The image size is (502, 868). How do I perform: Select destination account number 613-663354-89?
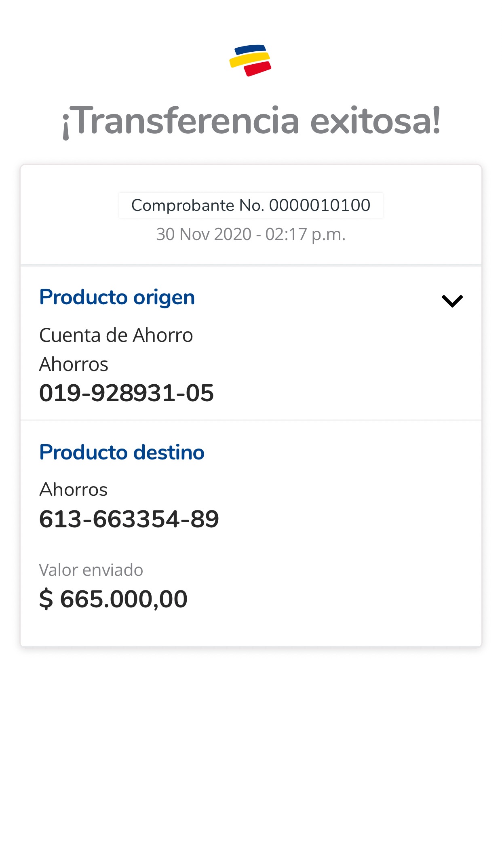point(129,519)
